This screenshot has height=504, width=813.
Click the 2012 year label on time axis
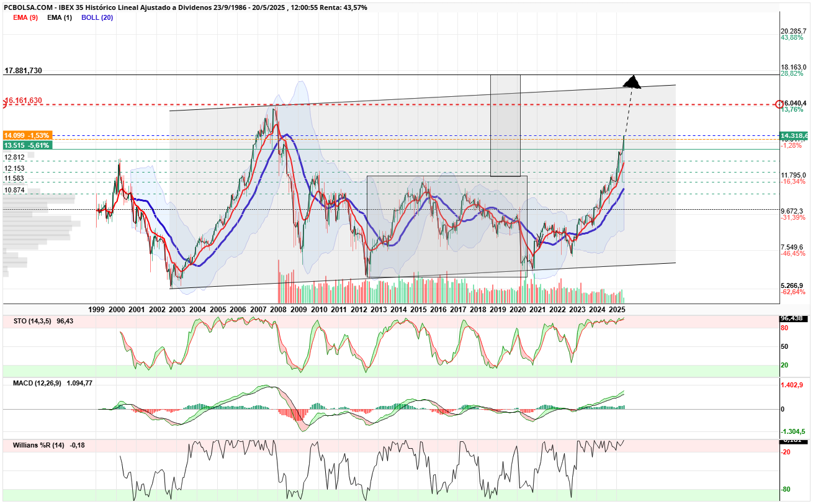[x=358, y=309]
